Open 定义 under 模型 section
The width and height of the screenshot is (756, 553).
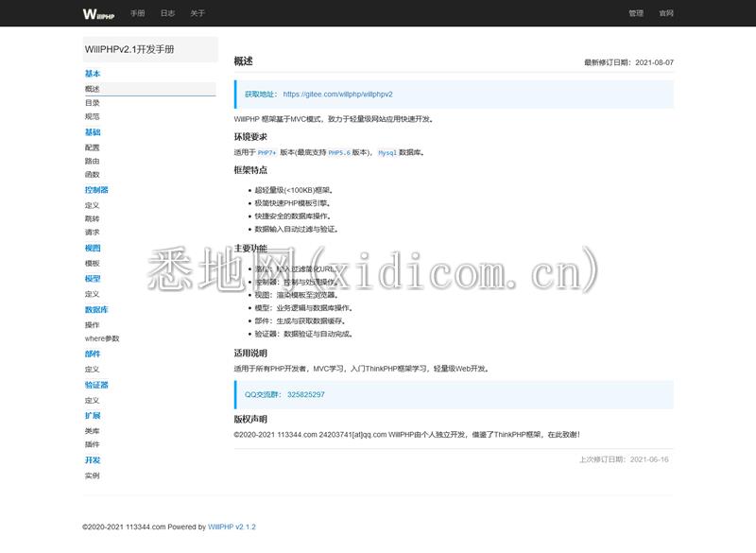(92, 294)
